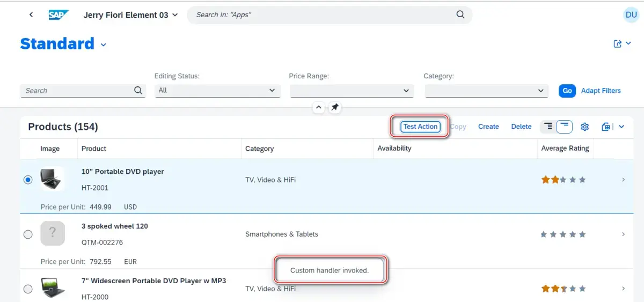
Task: Click the Average Rating column header
Action: pos(565,149)
